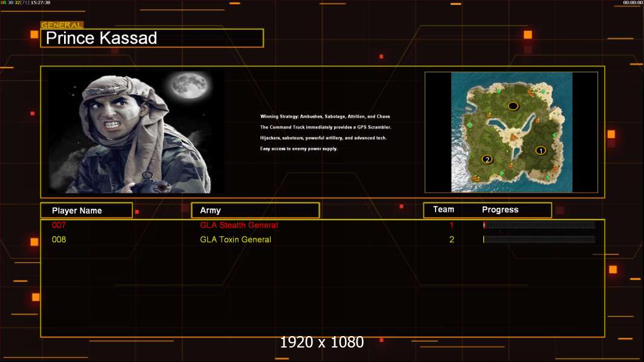This screenshot has height=362, width=644.
Task: Click the Army column header
Action: point(256,211)
